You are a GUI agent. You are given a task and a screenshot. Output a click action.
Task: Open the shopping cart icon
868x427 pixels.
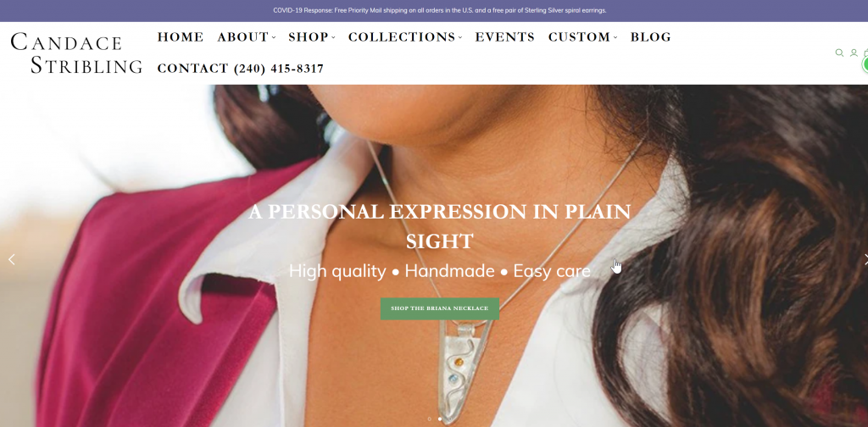coord(865,53)
